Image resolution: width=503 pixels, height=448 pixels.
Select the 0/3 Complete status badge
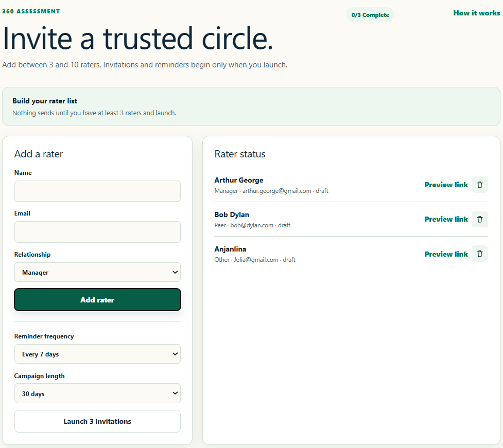370,15
